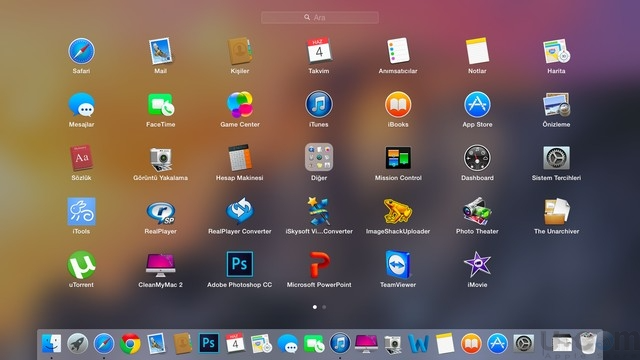The image size is (640, 360).
Task: Open Hesap Makinesi calculator
Action: point(240,158)
